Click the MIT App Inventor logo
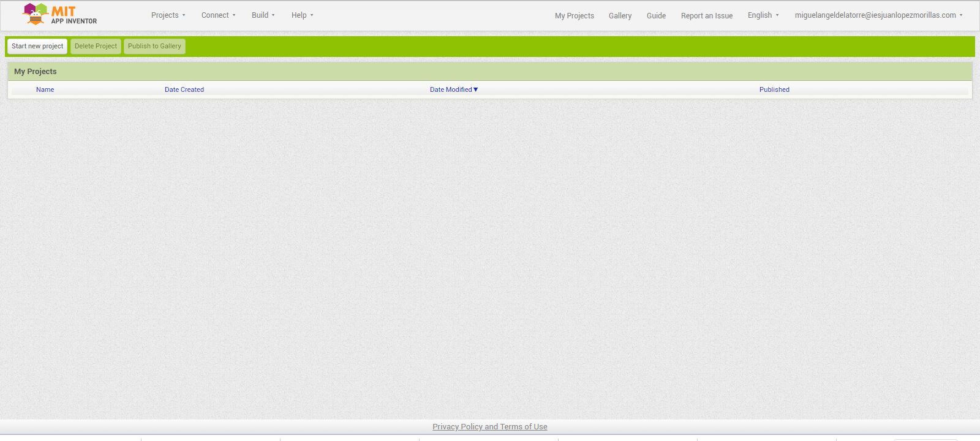This screenshot has width=980, height=441. [59, 15]
